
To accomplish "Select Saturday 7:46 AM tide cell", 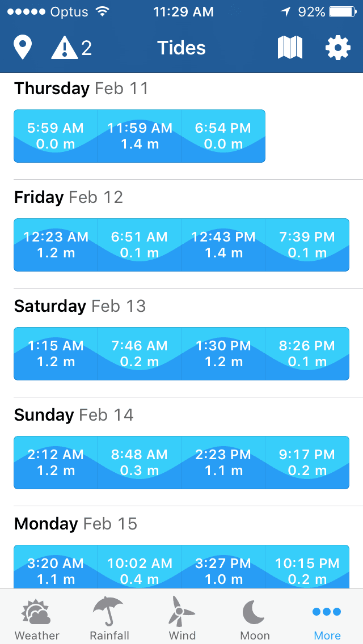I will tap(140, 354).
